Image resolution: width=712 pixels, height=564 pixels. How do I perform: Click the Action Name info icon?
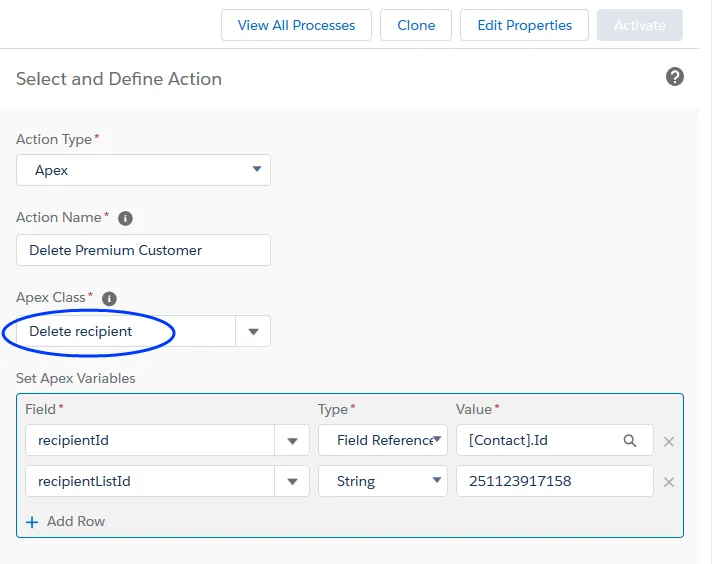pyautogui.click(x=125, y=218)
